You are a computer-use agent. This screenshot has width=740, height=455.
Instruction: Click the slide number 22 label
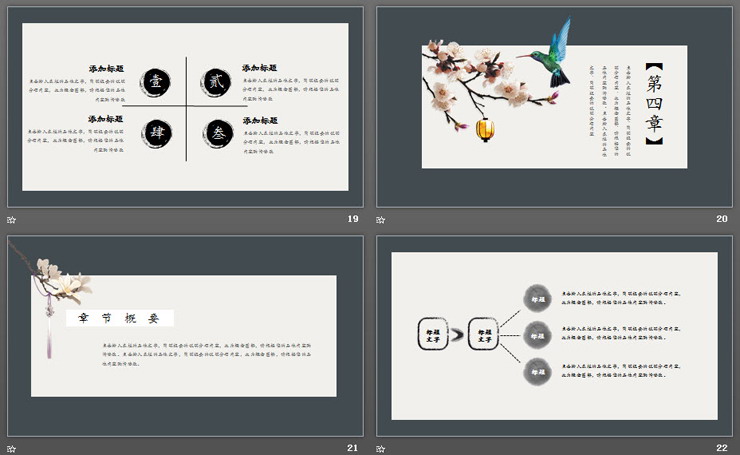tap(721, 447)
